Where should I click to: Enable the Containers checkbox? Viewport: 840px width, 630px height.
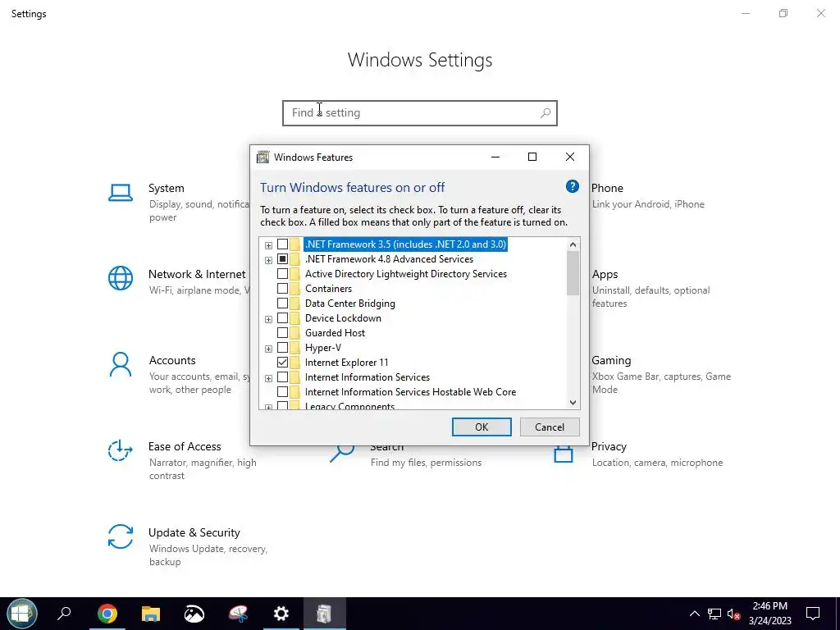[x=282, y=289]
